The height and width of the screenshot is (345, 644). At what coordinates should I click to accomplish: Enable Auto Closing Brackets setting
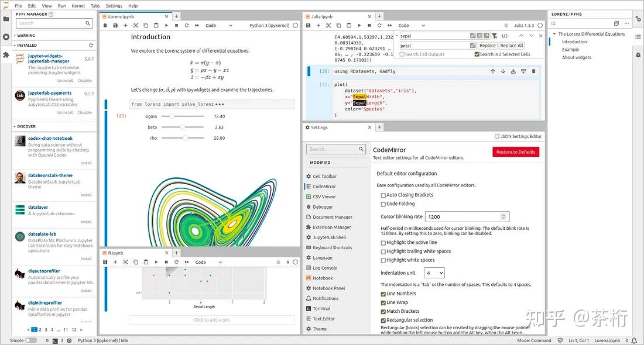[383, 195]
